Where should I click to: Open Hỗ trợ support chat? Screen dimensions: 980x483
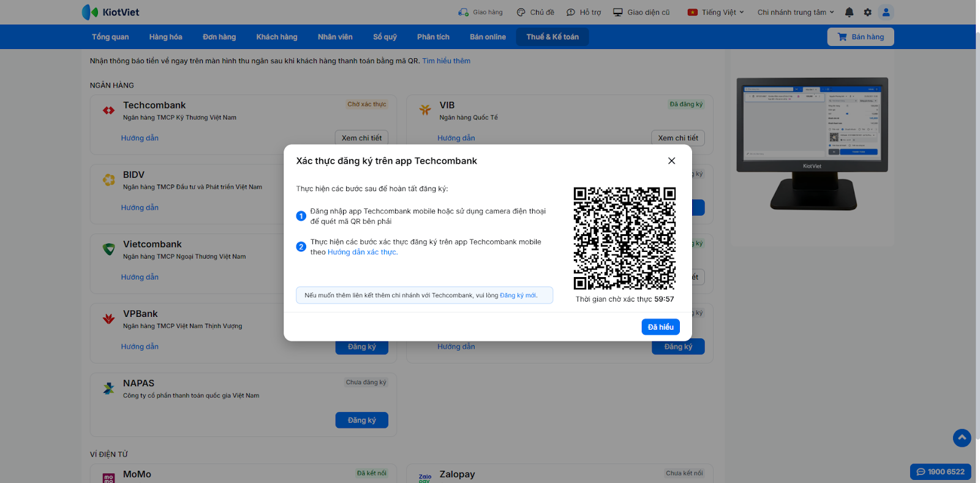tap(584, 12)
